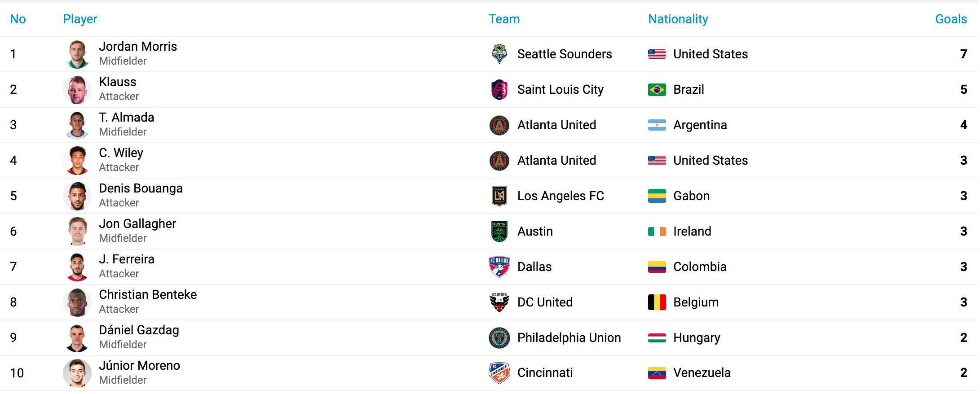Screen dimensions: 980x394
Task: Open Christian Benteke's player name link
Action: point(148,294)
